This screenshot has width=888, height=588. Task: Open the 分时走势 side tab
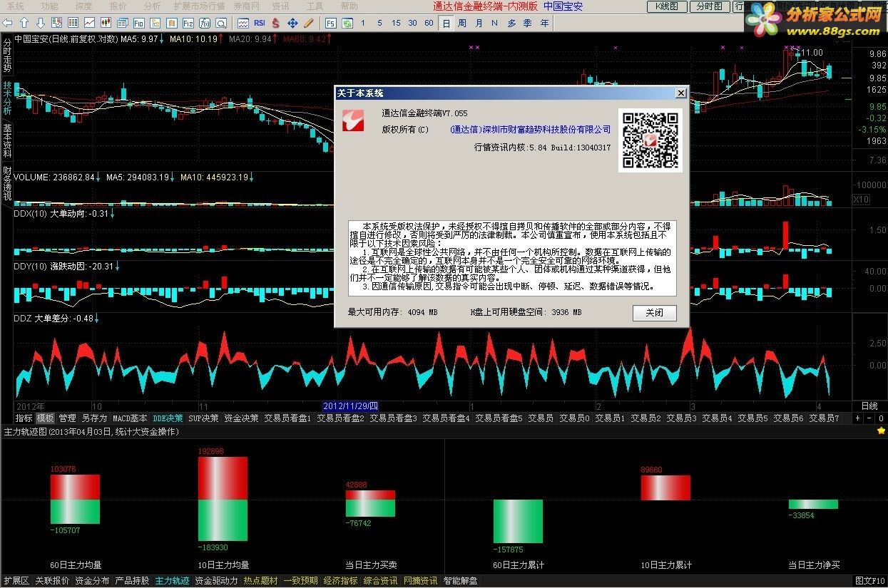point(7,56)
